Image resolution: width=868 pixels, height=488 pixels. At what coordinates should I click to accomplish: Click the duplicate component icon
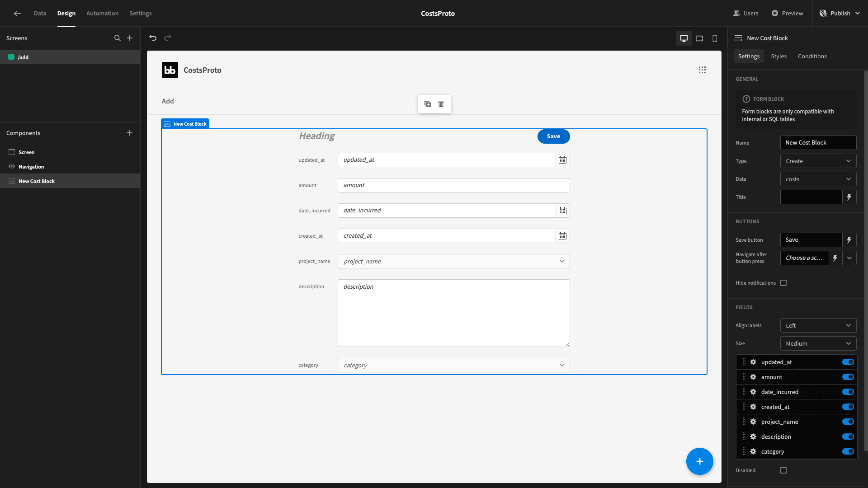coord(428,104)
